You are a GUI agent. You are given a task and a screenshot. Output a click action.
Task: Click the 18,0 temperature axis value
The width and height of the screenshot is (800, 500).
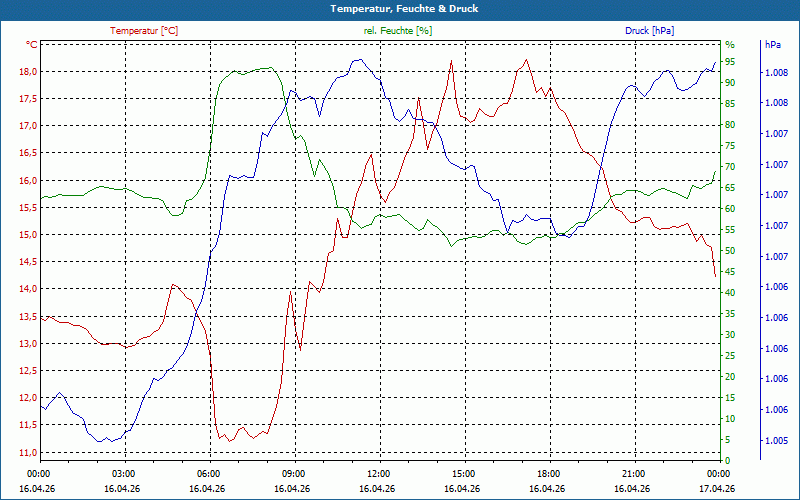(28, 71)
